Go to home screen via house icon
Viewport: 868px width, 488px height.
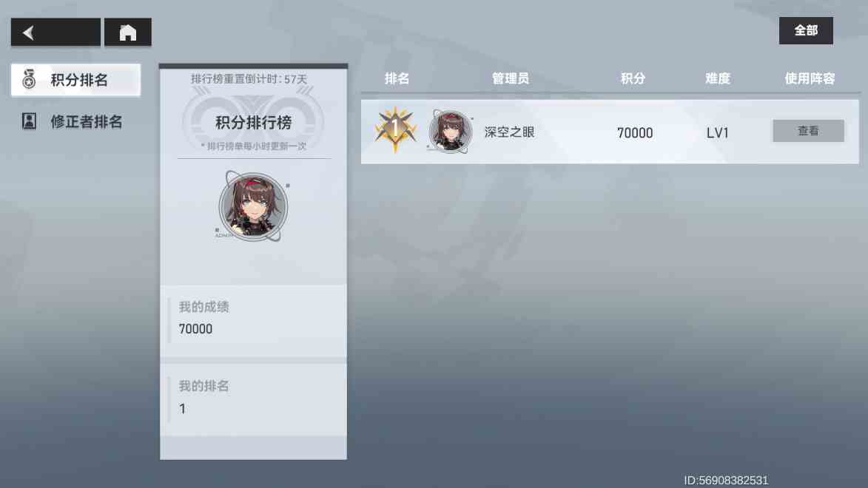(128, 32)
